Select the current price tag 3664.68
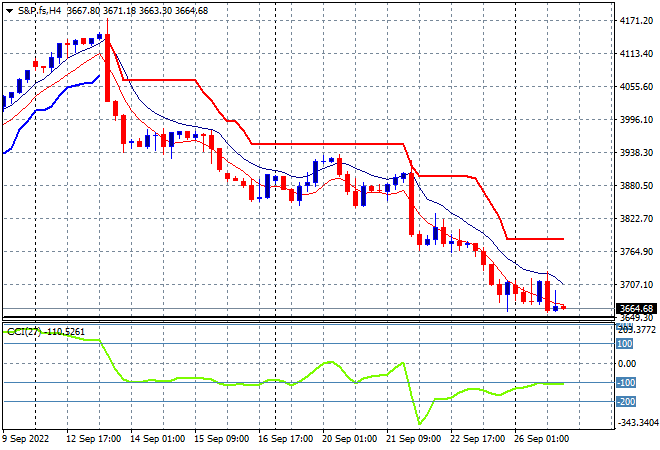Viewport: 660px width, 450px height. (x=636, y=308)
